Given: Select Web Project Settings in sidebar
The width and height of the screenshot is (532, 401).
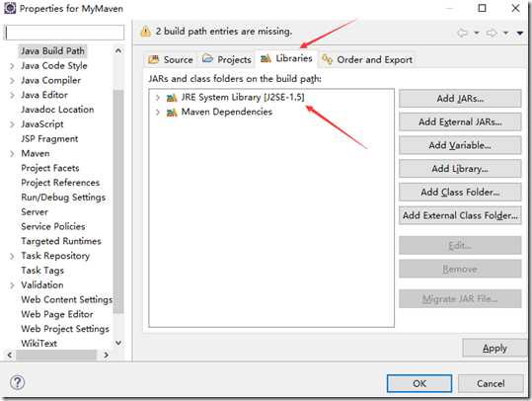Looking at the screenshot, I should [65, 329].
